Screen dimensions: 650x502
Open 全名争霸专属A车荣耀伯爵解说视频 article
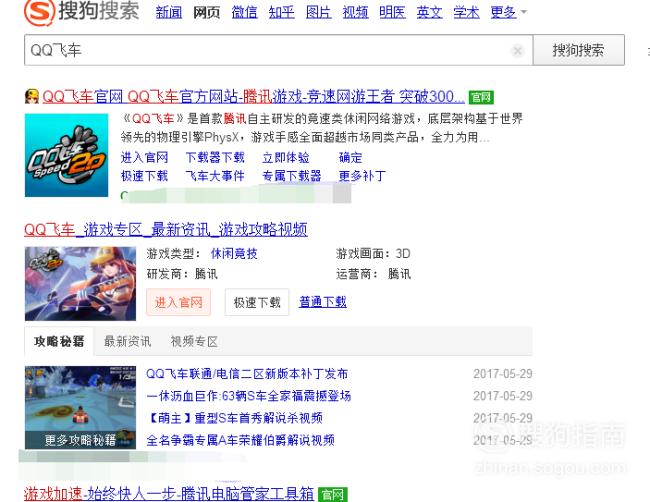(240, 440)
